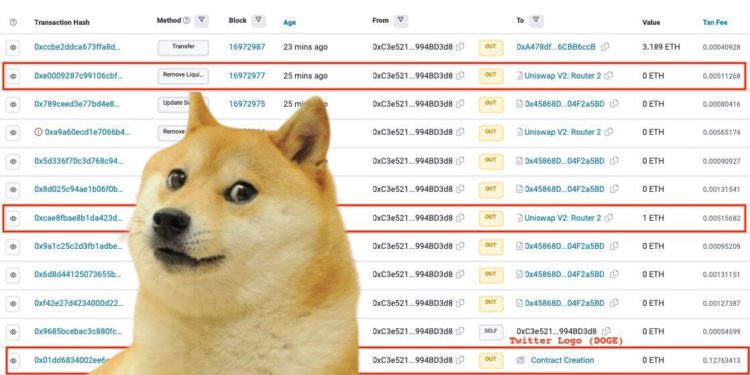Preview transaction 0x6d8d44125073655b details
Viewport: 750px width, 375px height.
(13, 275)
